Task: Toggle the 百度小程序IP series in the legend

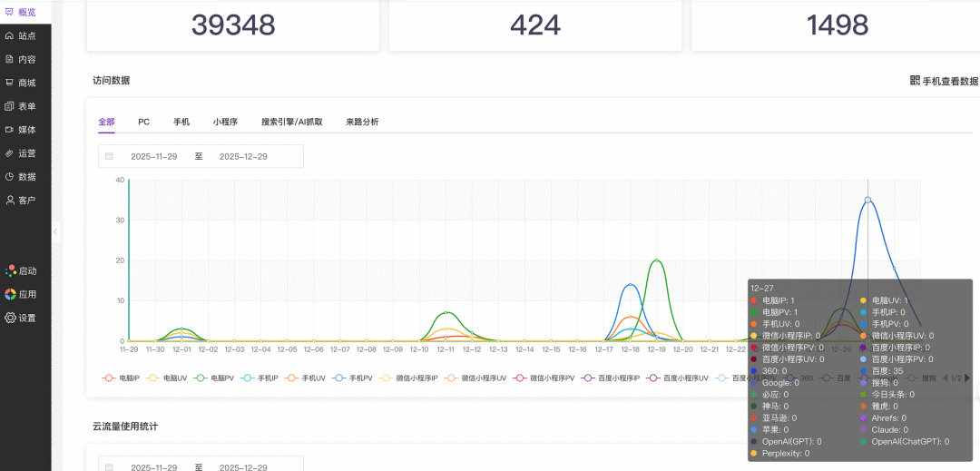Action: (x=610, y=378)
